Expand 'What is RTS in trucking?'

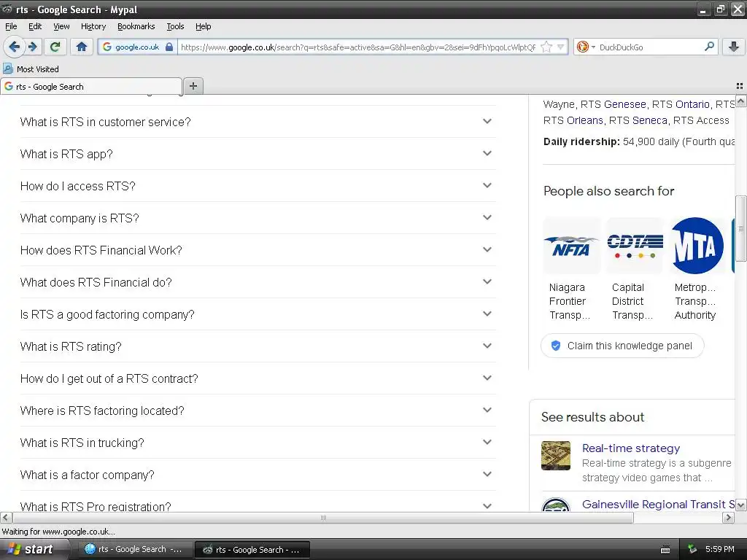tap(258, 443)
